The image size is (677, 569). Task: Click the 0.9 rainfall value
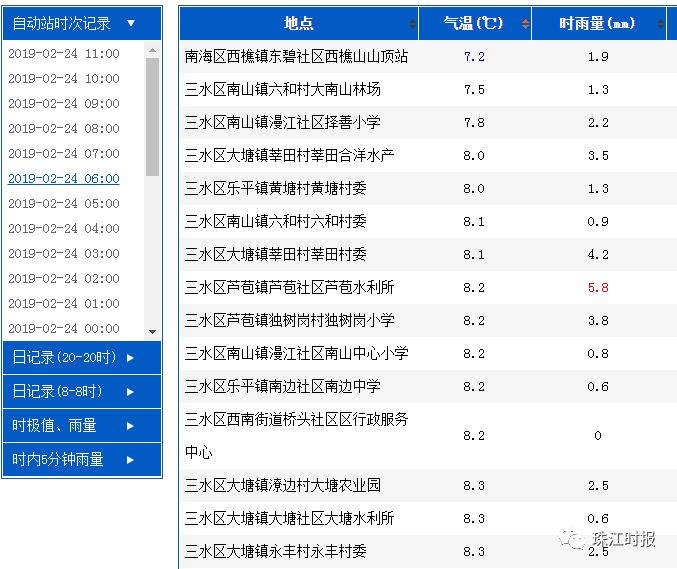tap(598, 221)
